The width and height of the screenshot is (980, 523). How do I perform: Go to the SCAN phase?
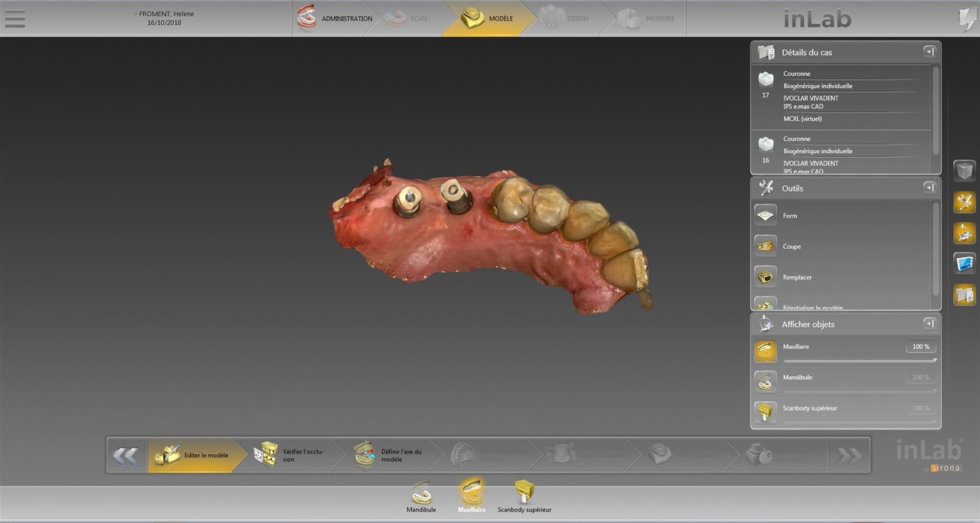tap(407, 18)
